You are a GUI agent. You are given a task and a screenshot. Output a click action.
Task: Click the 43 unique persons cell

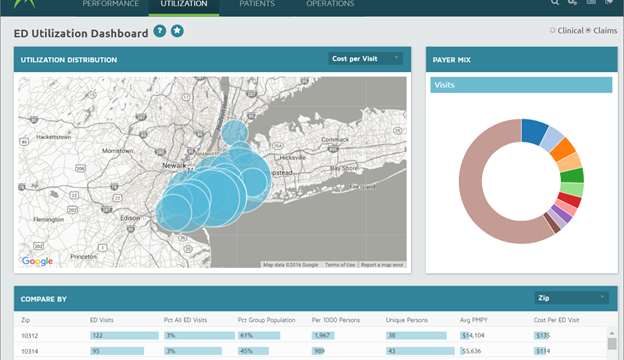[x=420, y=351]
